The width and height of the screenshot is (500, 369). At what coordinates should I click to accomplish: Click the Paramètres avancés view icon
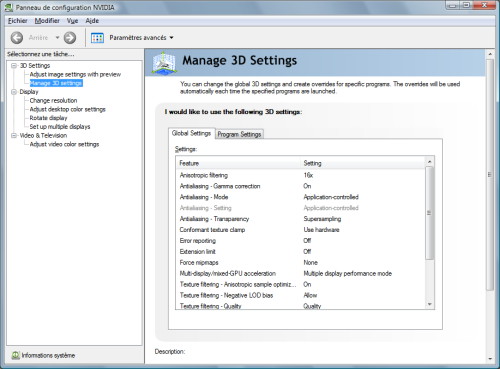coord(97,38)
